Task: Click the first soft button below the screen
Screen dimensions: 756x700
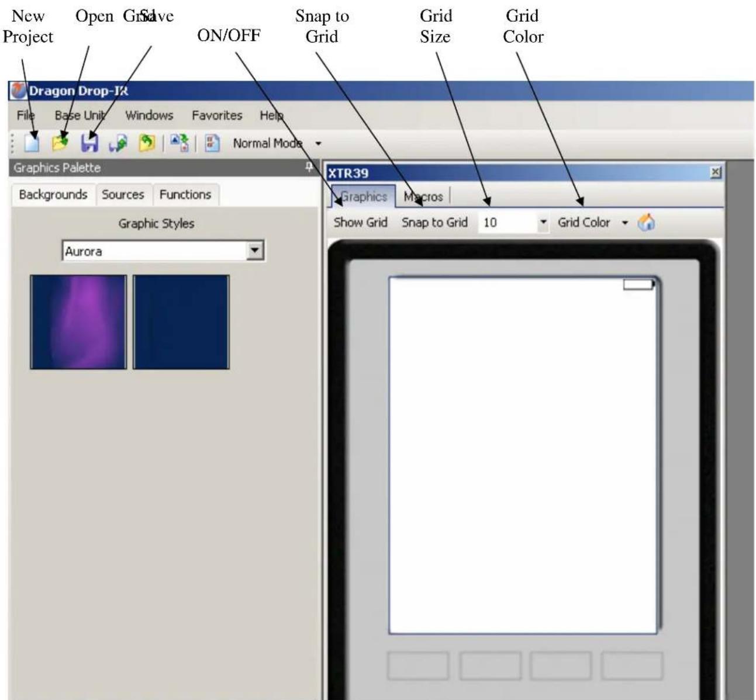Action: [418, 666]
